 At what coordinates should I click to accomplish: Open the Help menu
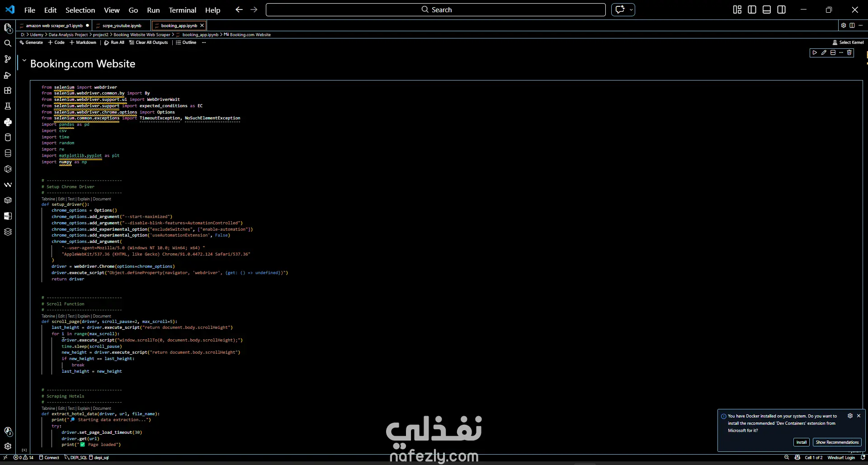213,10
